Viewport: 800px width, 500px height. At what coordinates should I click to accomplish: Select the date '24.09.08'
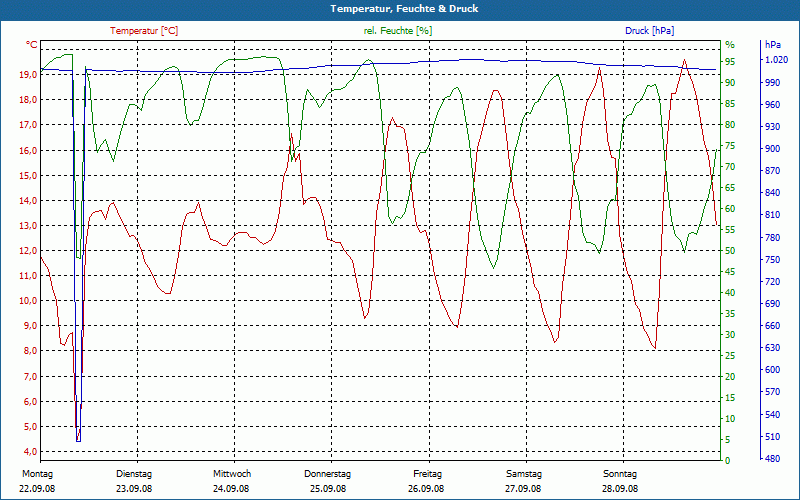pyautogui.click(x=231, y=489)
